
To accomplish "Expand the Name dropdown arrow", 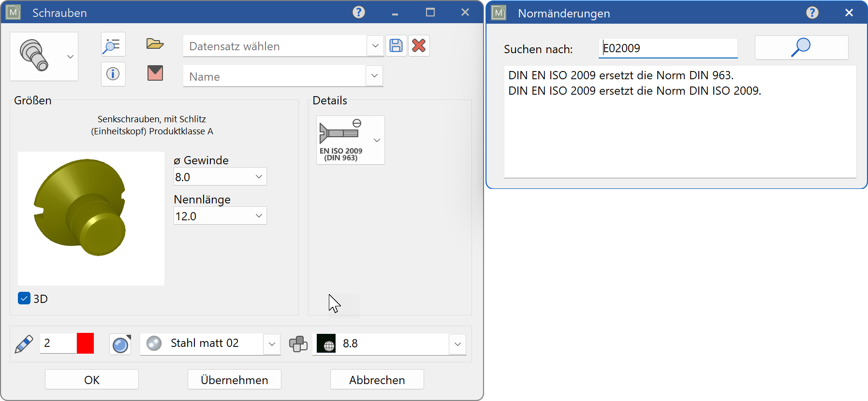I will click(374, 76).
